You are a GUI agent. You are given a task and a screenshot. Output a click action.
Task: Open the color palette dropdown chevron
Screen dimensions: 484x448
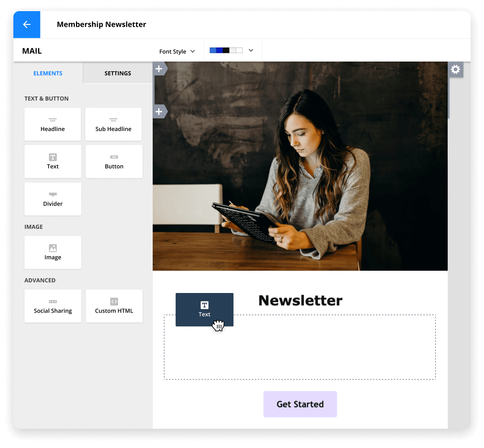[x=251, y=50]
